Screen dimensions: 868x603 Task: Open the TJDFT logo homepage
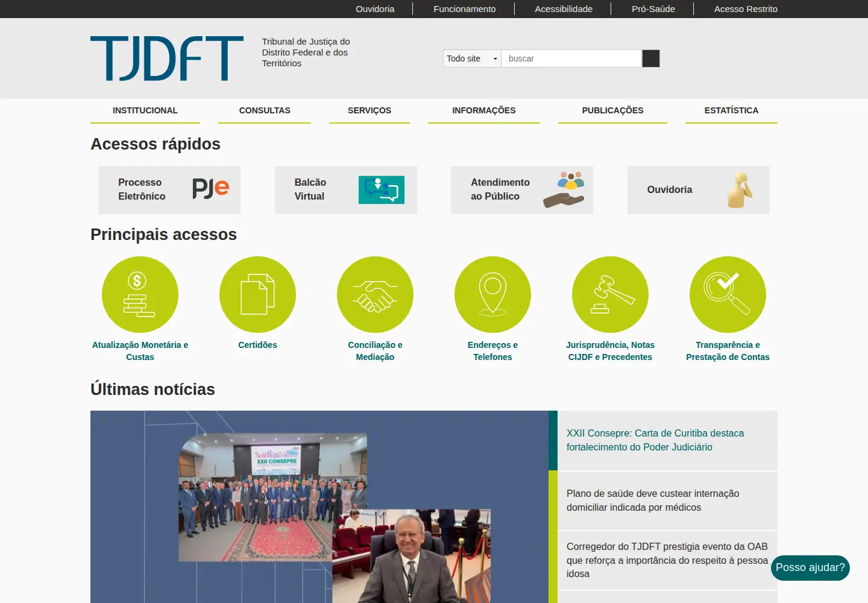[167, 58]
